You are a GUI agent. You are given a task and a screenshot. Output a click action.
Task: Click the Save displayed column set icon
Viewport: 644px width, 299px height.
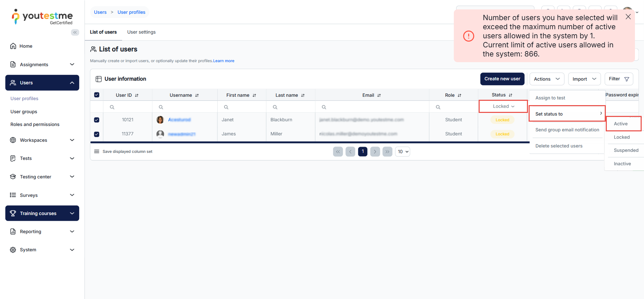click(x=97, y=152)
